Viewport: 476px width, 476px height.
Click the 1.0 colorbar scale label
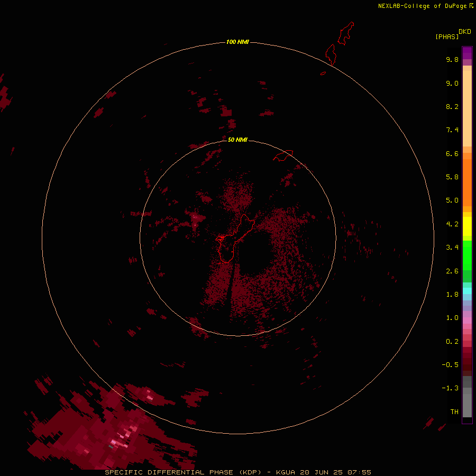pos(452,318)
